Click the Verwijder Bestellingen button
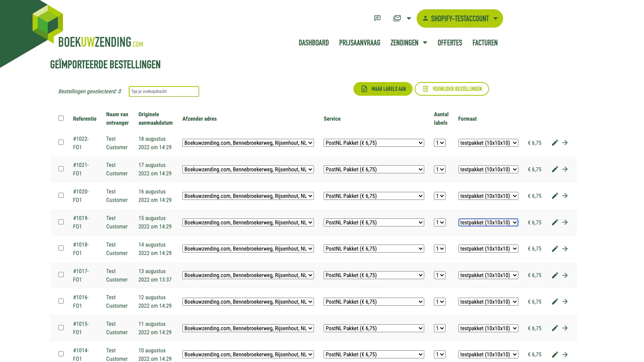Viewport: 644px width, 362px height. pos(452,89)
